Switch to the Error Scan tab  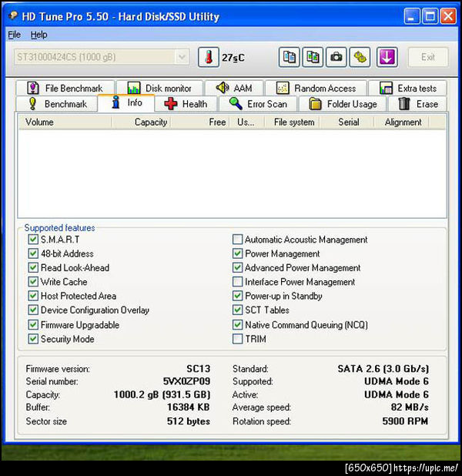coord(258,104)
